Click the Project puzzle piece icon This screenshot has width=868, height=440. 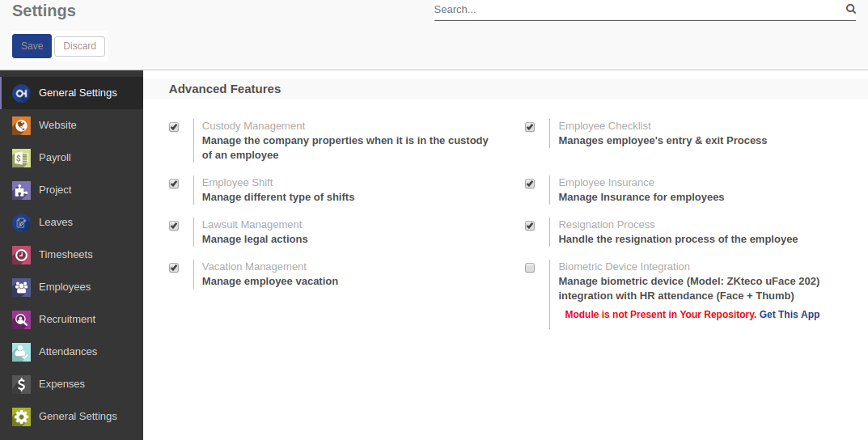point(22,190)
